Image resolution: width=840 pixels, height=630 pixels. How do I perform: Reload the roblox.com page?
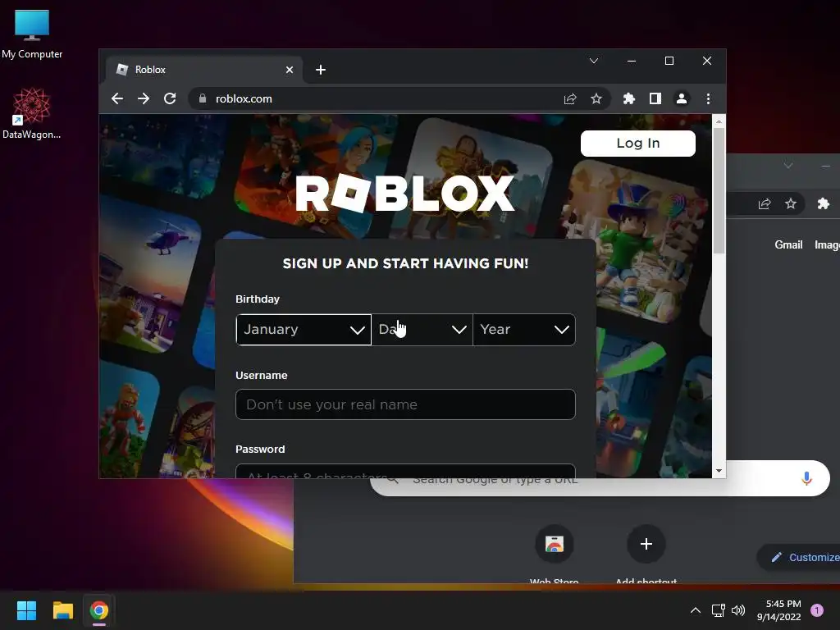coord(170,98)
